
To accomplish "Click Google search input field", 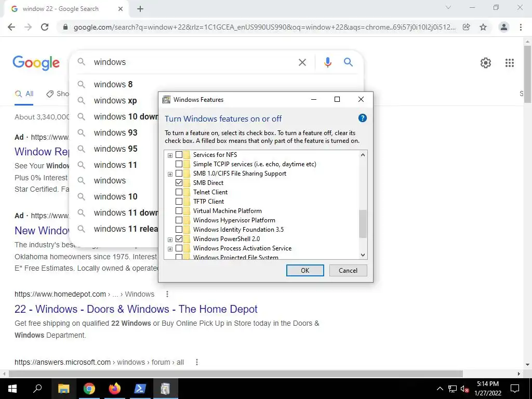I will pyautogui.click(x=193, y=62).
